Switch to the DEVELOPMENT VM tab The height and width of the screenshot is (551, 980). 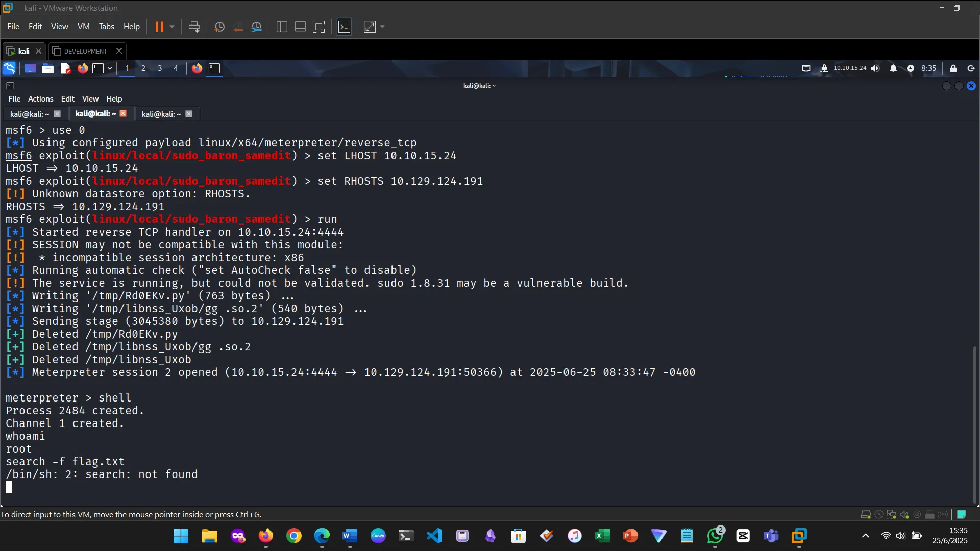[x=85, y=51]
